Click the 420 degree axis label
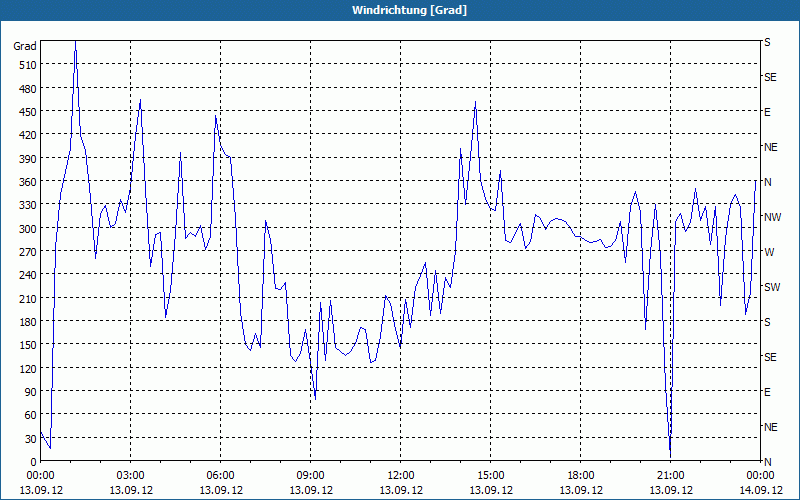Screen dimensions: 800x500 (x=28, y=135)
